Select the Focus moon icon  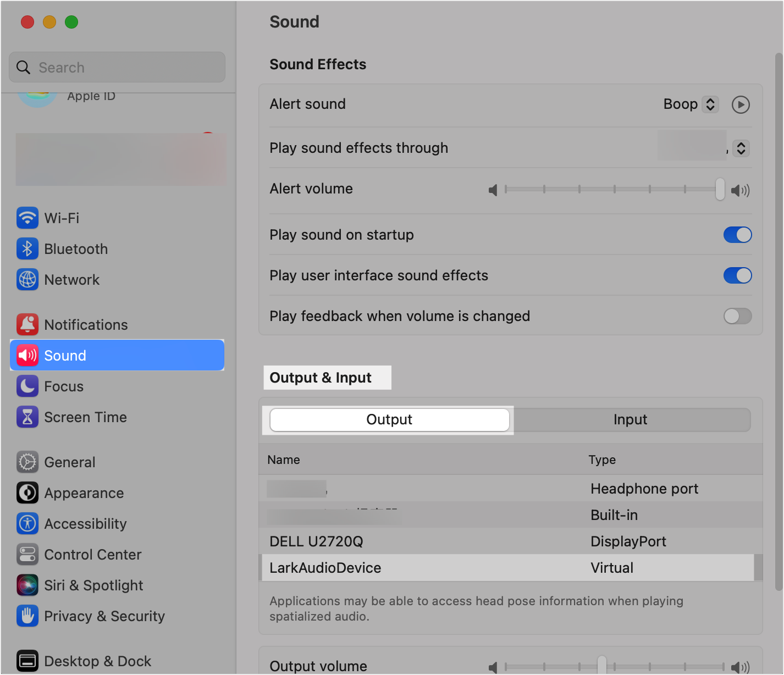(27, 386)
